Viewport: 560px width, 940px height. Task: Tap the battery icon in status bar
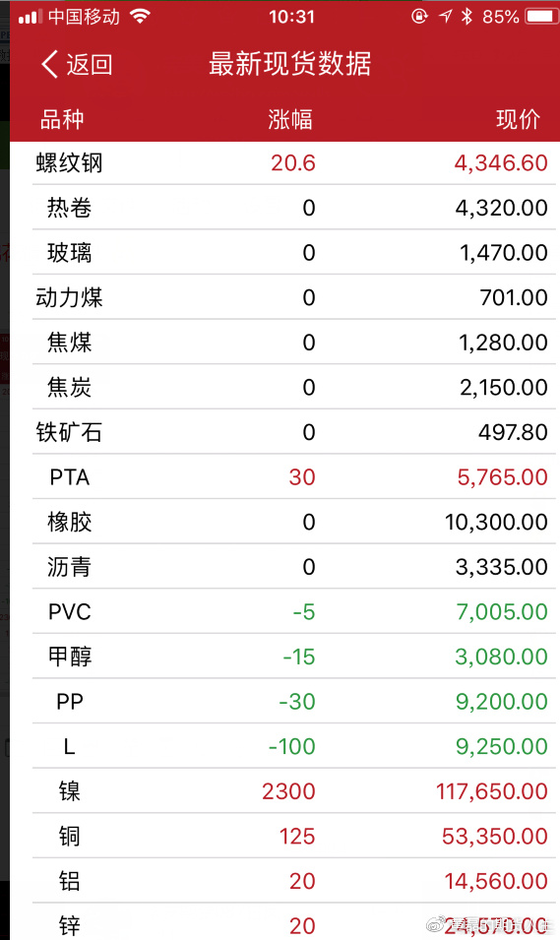point(541,16)
